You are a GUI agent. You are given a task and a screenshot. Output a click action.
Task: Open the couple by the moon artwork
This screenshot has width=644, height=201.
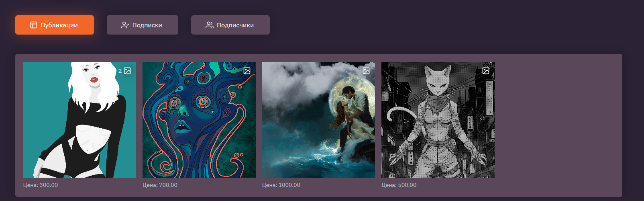pos(318,120)
